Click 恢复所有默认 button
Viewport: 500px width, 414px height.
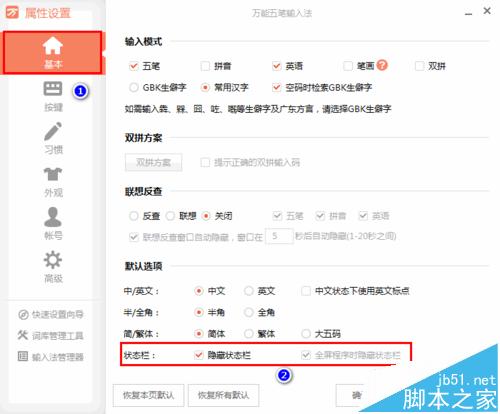pos(223,395)
